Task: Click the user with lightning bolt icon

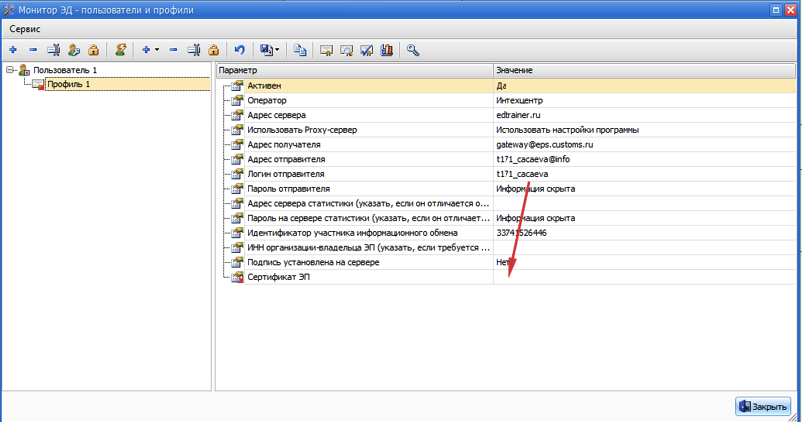Action: (121, 49)
